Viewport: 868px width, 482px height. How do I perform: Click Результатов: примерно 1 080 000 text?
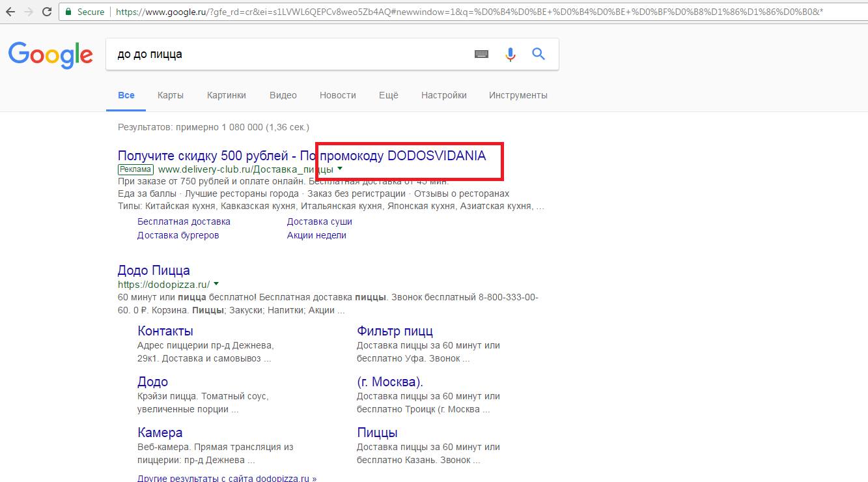coord(214,127)
